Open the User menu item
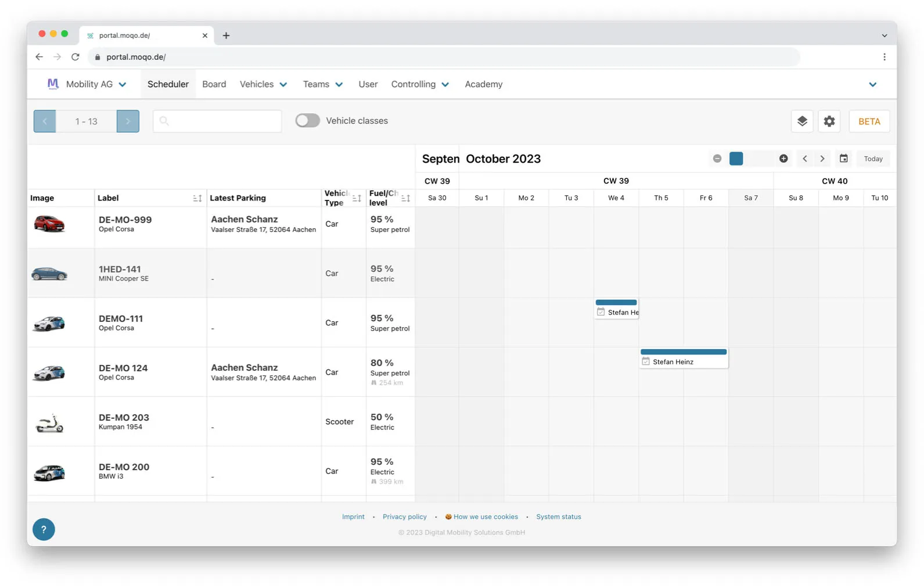The width and height of the screenshot is (924, 588). pyautogui.click(x=368, y=84)
